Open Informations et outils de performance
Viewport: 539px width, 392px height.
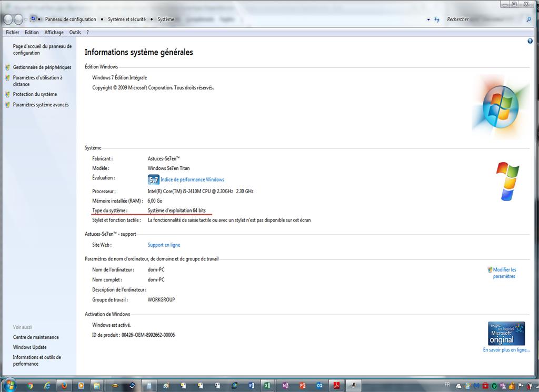(x=37, y=360)
